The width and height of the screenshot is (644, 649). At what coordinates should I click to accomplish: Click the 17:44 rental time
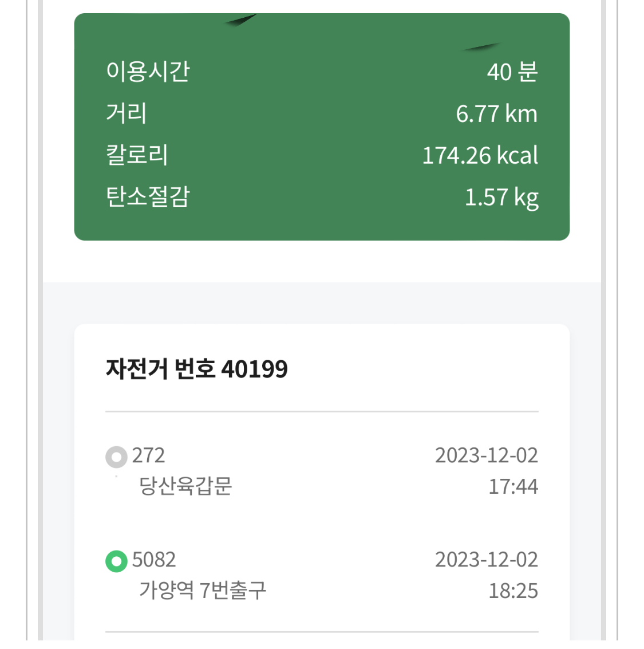pyautogui.click(x=513, y=487)
